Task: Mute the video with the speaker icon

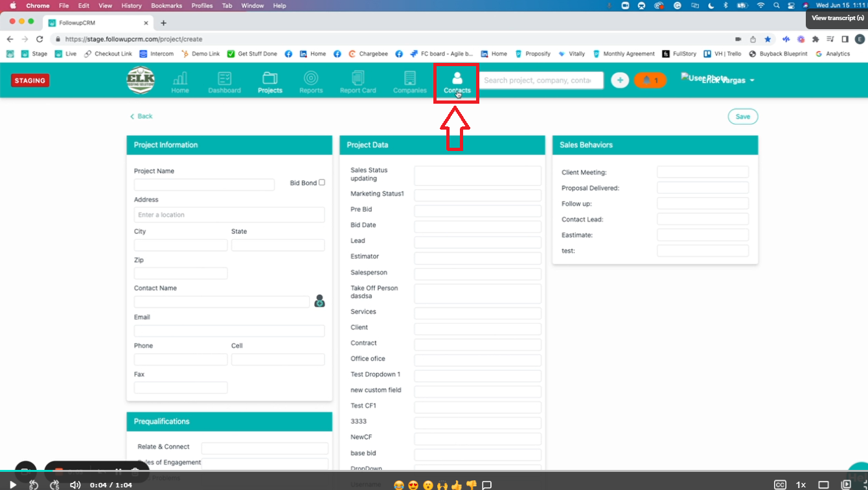Action: 75,484
